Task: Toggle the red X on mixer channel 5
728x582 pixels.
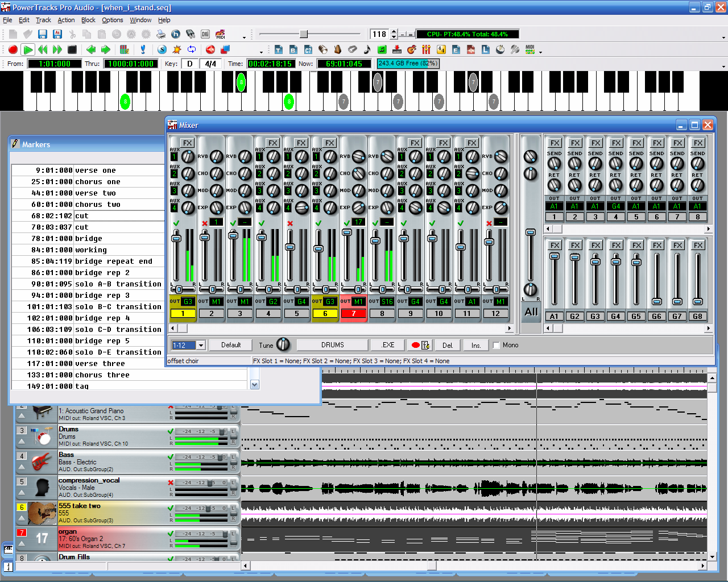Action: (x=290, y=223)
